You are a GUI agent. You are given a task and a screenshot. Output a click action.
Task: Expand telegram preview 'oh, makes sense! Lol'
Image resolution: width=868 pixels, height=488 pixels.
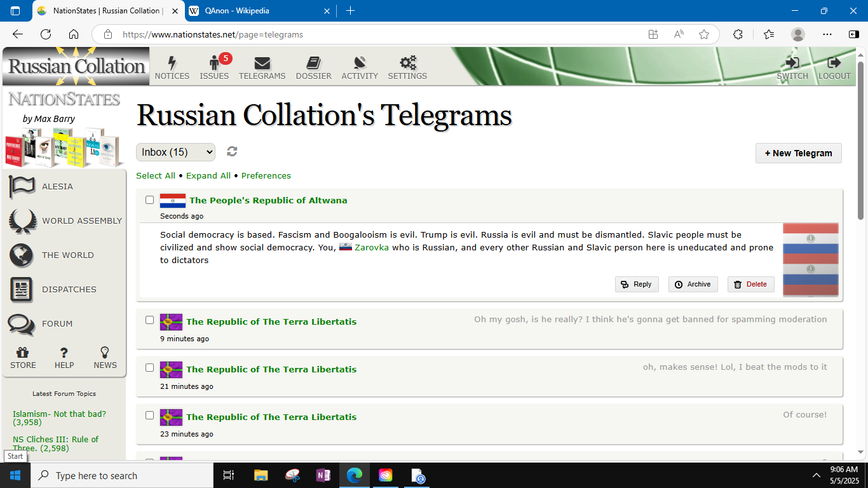tap(735, 367)
